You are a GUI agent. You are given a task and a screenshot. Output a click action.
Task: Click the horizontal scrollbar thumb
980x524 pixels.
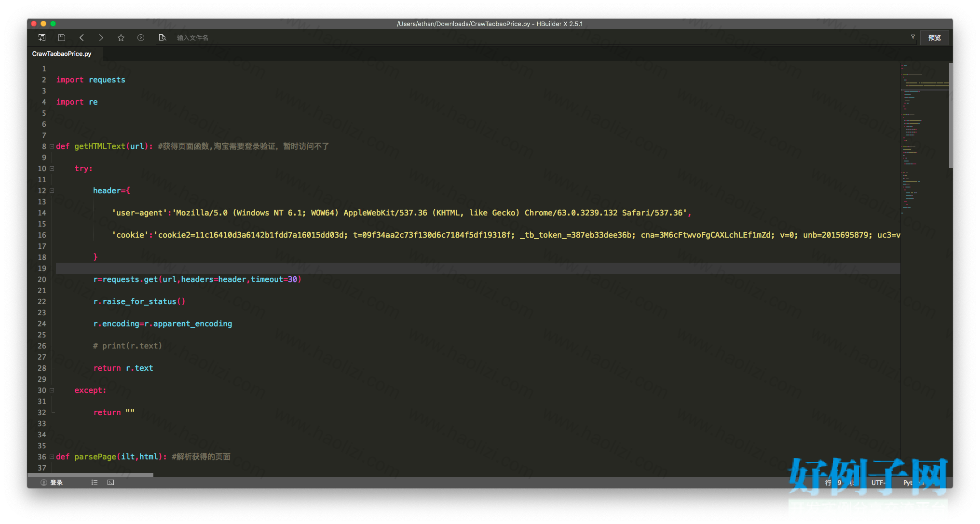pos(90,475)
